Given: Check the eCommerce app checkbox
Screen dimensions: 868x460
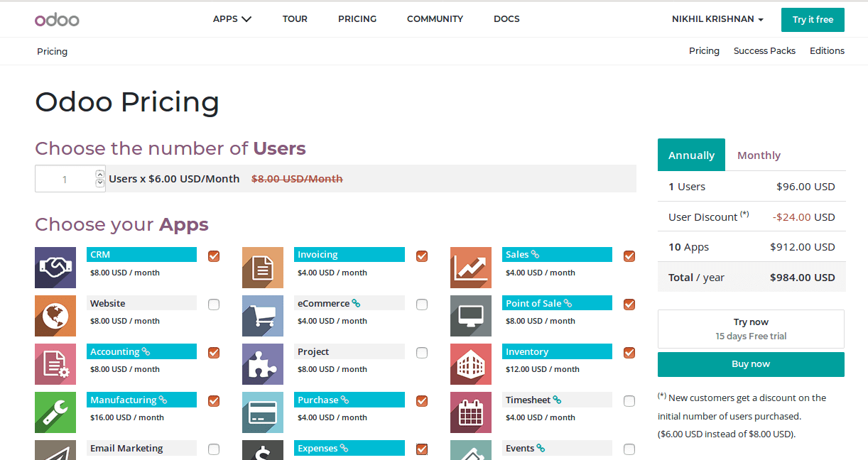Looking at the screenshot, I should (x=422, y=305).
